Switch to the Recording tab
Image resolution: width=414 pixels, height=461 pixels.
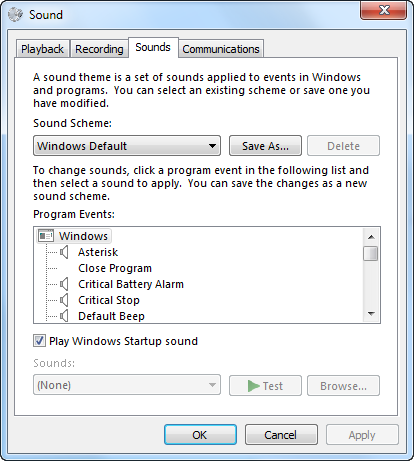click(x=99, y=49)
